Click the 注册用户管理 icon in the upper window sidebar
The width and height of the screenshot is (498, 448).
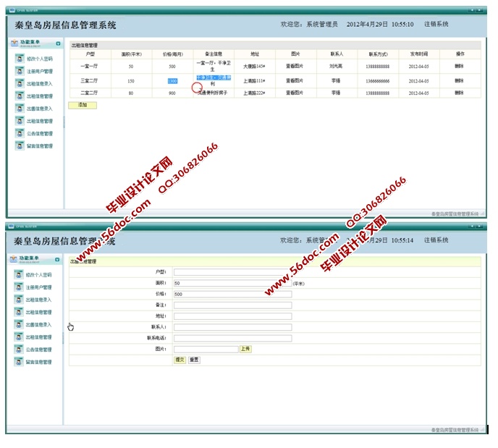coord(20,71)
